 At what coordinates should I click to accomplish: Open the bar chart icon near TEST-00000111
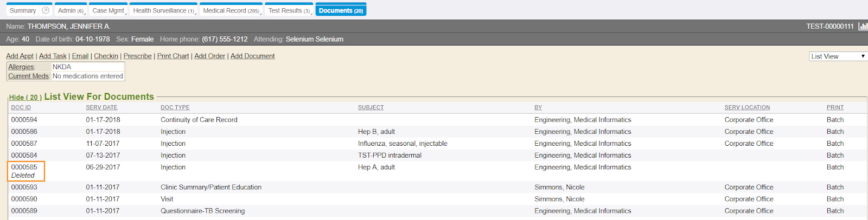863,26
